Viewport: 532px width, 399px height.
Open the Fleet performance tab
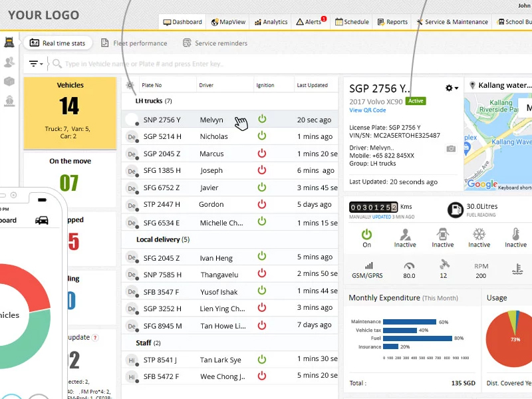click(x=134, y=43)
